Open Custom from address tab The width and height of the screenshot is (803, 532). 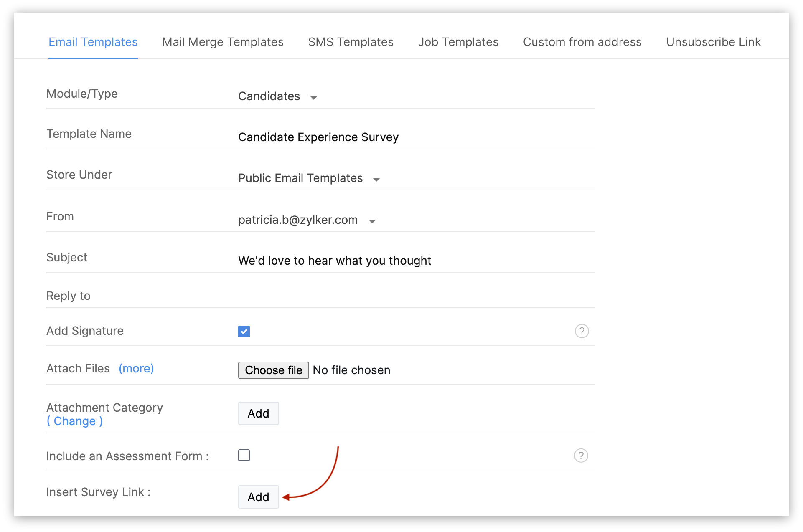tap(582, 42)
